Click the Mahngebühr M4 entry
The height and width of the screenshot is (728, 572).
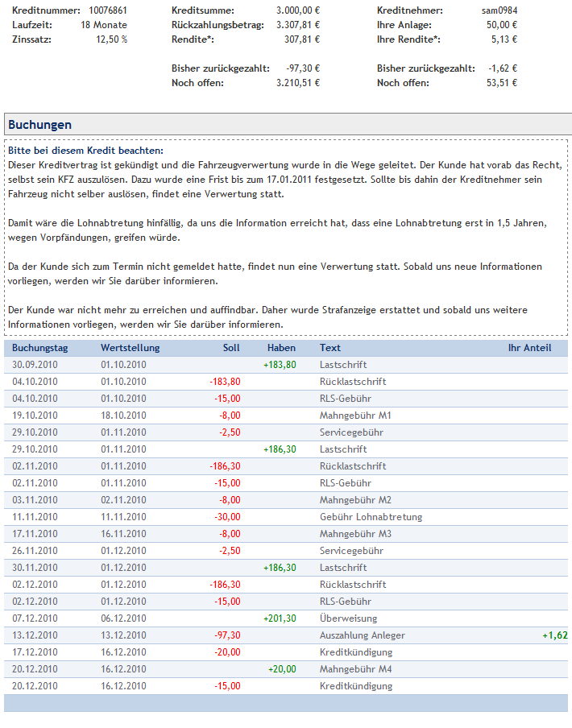click(355, 669)
